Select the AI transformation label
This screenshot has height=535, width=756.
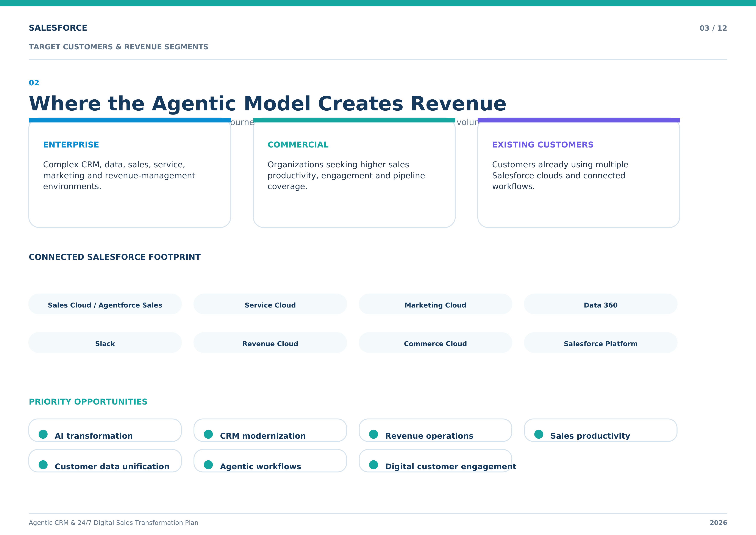coord(94,436)
